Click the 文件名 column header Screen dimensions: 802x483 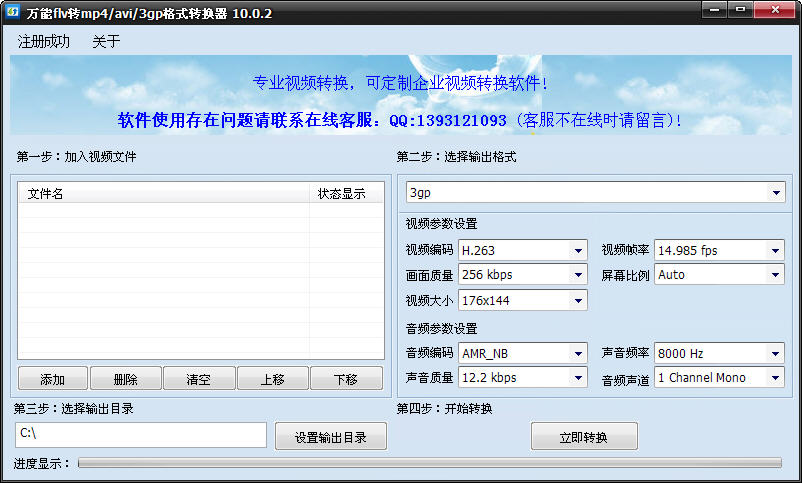click(164, 193)
